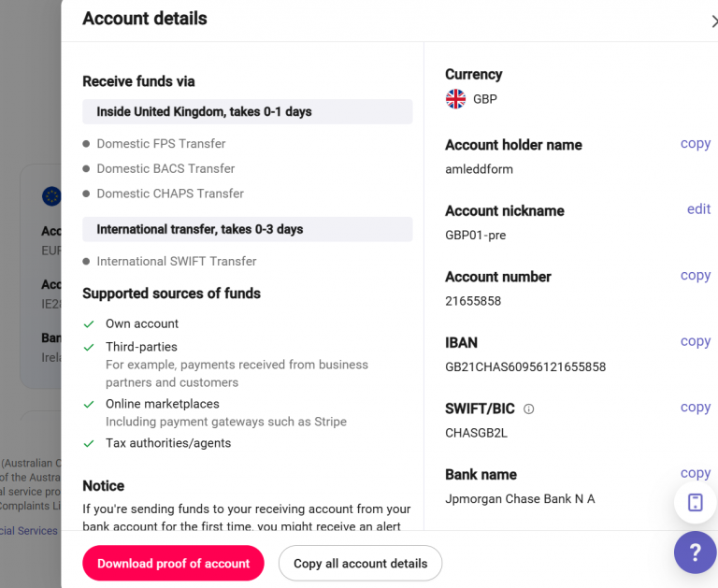Copy the SWIFT/BIC code
The width and height of the screenshot is (718, 588).
696,408
